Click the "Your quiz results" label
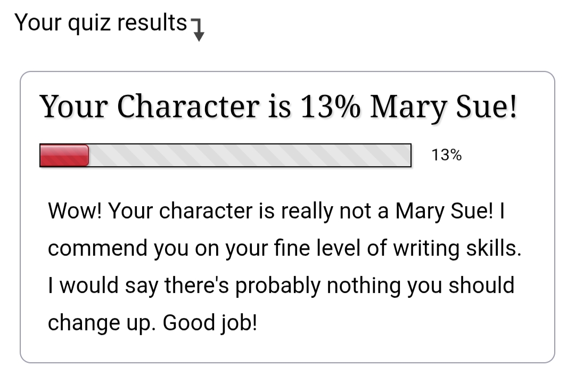This screenshot has width=575, height=392. pos(101,23)
